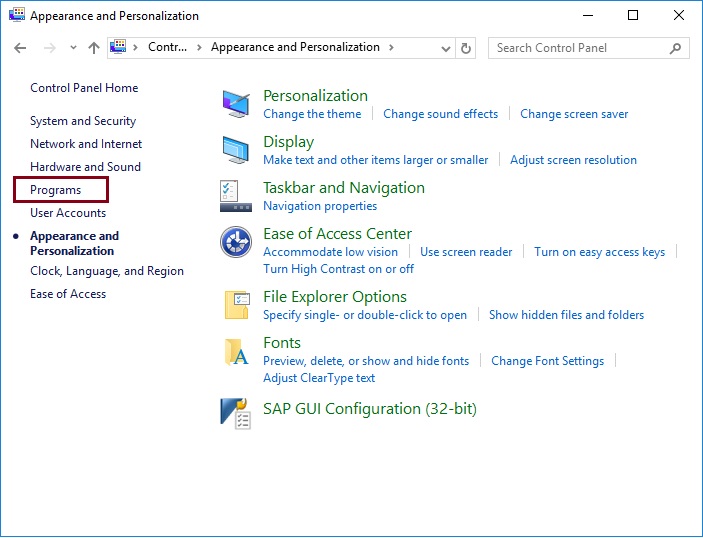Open User Accounts category

[68, 213]
